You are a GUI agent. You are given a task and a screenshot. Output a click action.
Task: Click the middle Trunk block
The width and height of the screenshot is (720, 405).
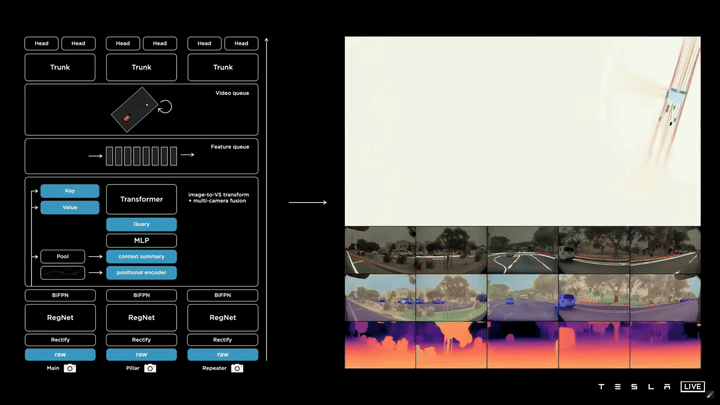click(142, 67)
